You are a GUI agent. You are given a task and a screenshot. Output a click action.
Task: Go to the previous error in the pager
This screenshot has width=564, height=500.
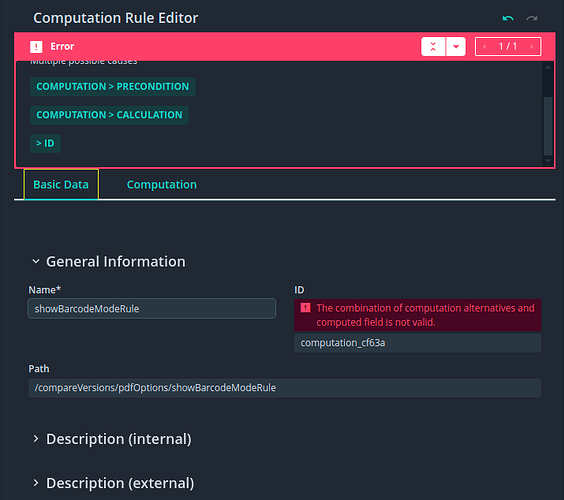[485, 46]
